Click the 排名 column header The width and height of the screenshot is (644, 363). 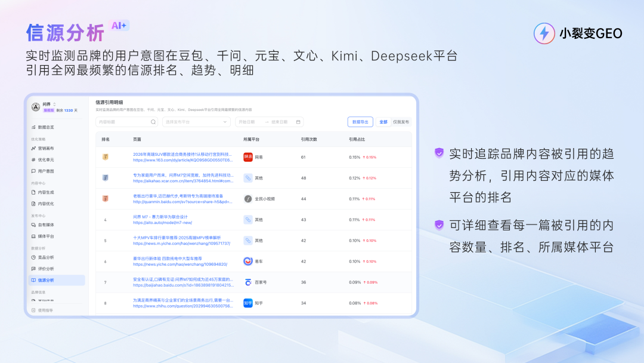(106, 139)
